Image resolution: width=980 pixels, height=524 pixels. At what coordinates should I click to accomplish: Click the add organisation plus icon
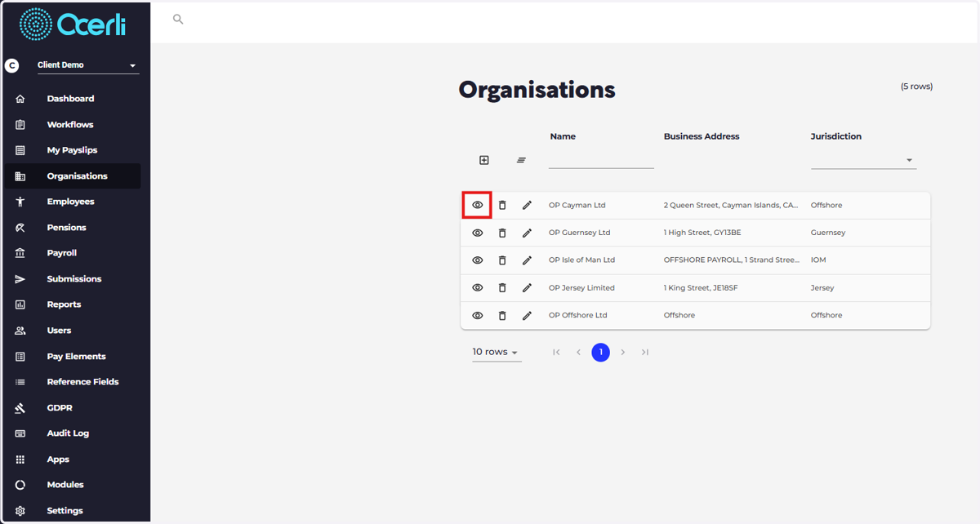pyautogui.click(x=483, y=160)
